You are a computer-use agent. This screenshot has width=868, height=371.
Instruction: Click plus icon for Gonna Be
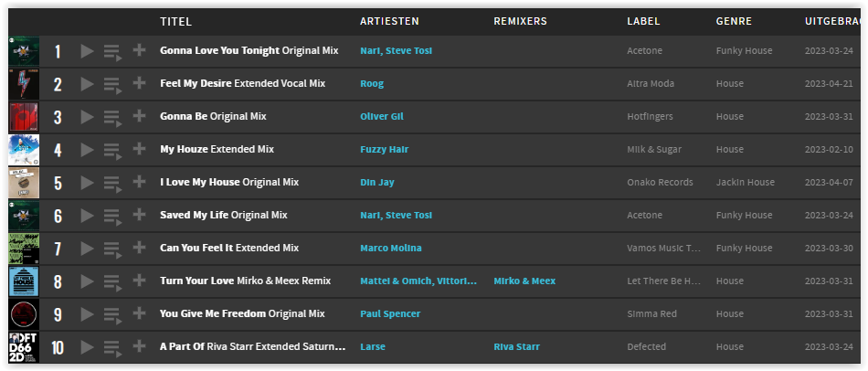(139, 116)
